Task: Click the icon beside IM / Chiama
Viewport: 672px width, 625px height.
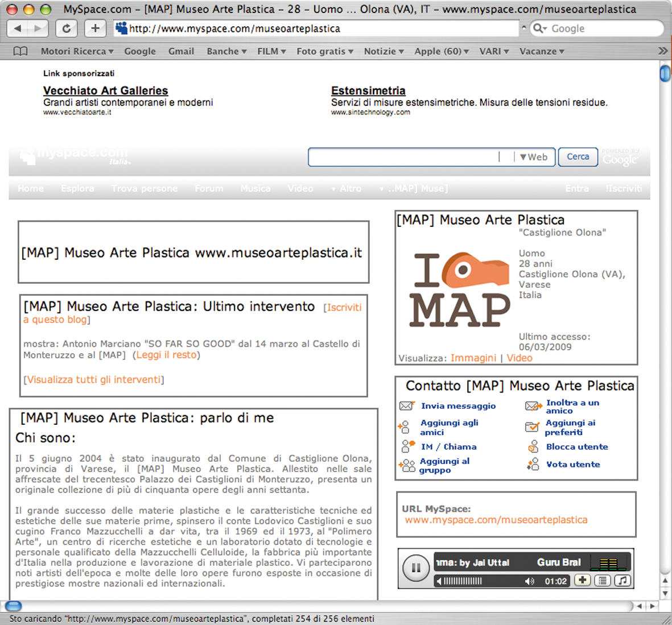Action: [408, 446]
